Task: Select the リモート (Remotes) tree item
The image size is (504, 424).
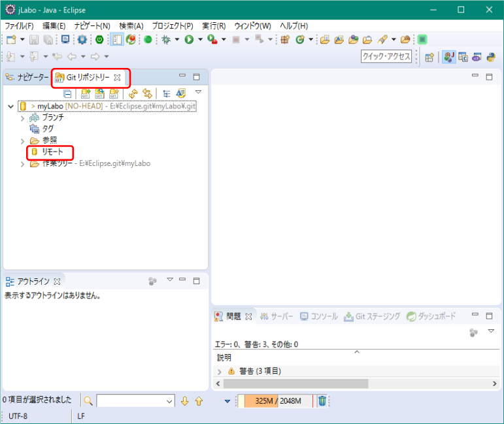Action: [x=48, y=152]
